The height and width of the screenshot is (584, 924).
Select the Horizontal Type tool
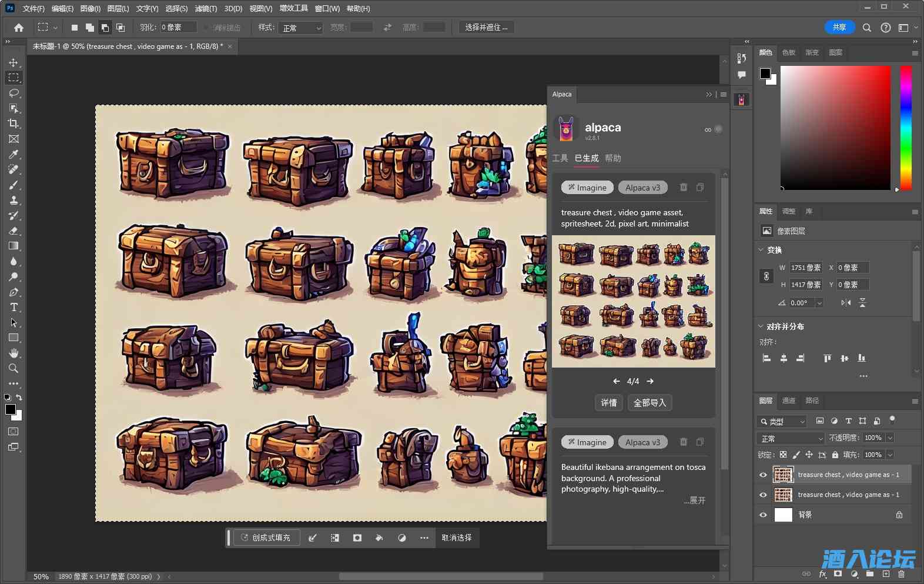13,307
